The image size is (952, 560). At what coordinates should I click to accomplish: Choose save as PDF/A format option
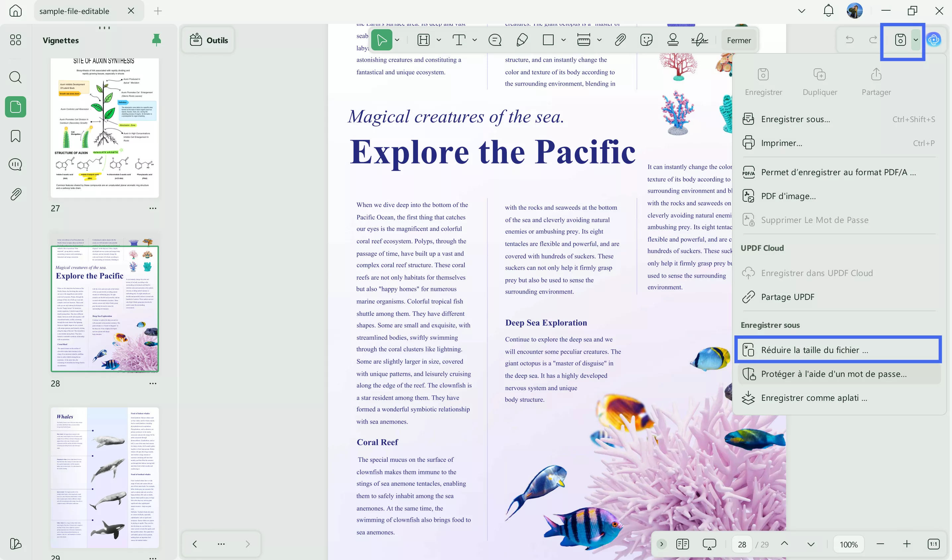[x=839, y=172]
